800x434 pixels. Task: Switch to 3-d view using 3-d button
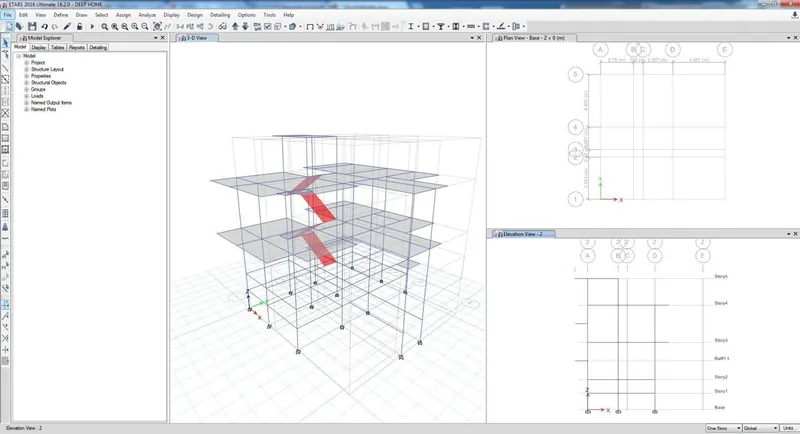pyautogui.click(x=180, y=26)
